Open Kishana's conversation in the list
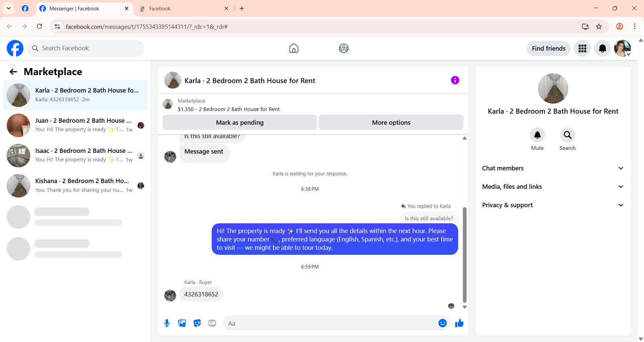 tap(75, 186)
